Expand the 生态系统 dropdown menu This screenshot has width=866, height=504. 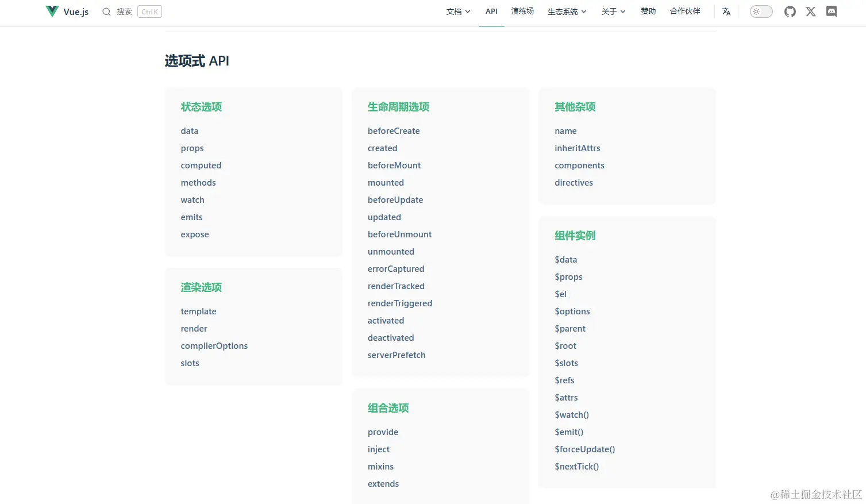point(567,11)
